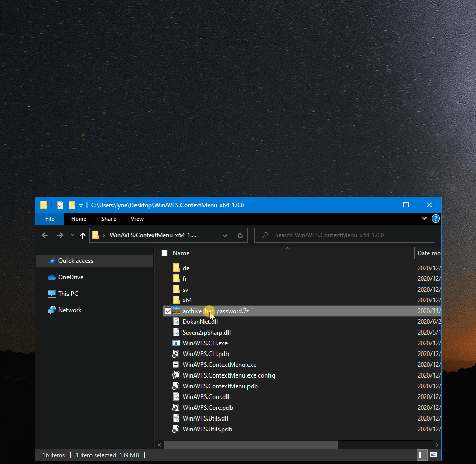The image size is (476, 464).
Task: Expand the address bar history dropdown
Action: point(225,236)
